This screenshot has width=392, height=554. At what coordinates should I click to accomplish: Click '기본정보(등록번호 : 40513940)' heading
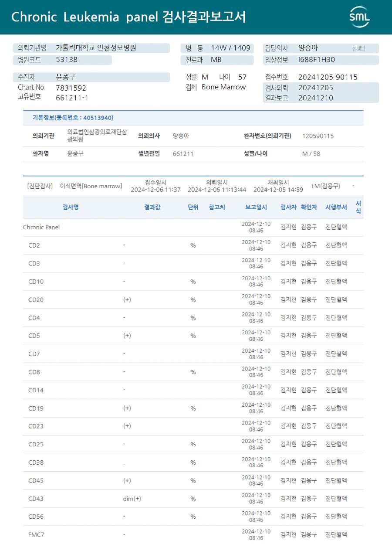(73, 118)
